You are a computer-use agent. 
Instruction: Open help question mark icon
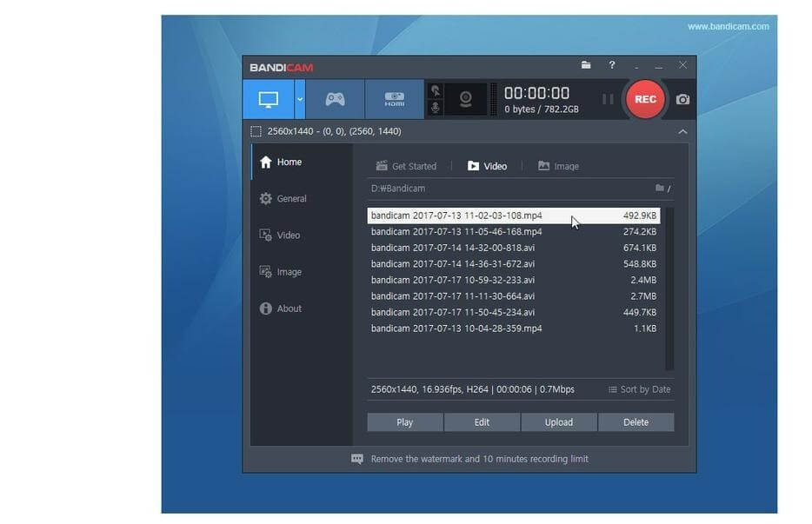click(611, 64)
